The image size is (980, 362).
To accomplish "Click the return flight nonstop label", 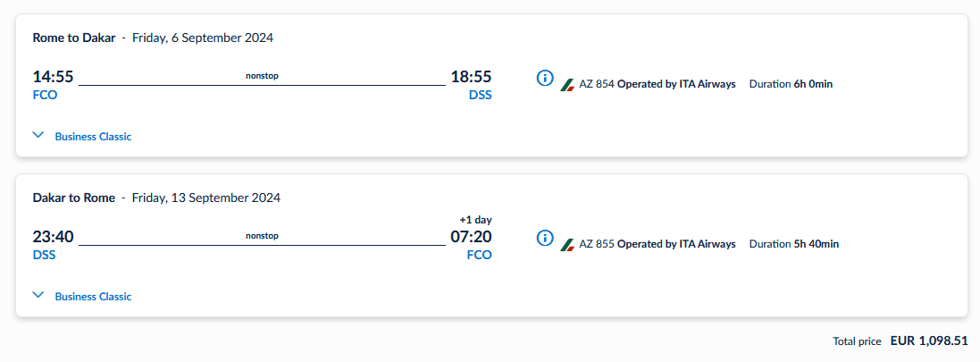I will (262, 236).
